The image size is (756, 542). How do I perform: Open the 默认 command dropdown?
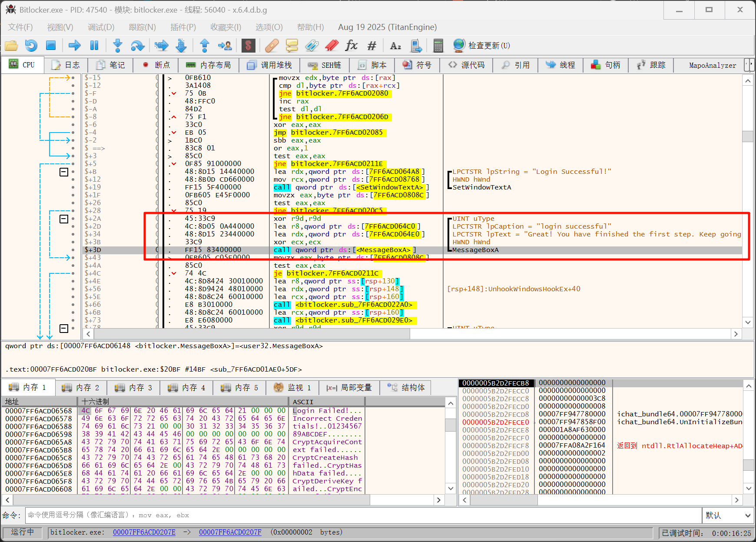click(728, 515)
